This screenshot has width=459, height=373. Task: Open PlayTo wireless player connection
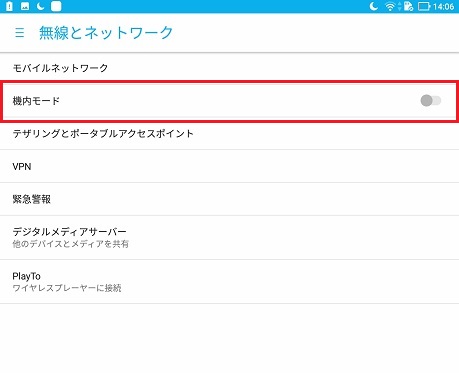pos(229,282)
